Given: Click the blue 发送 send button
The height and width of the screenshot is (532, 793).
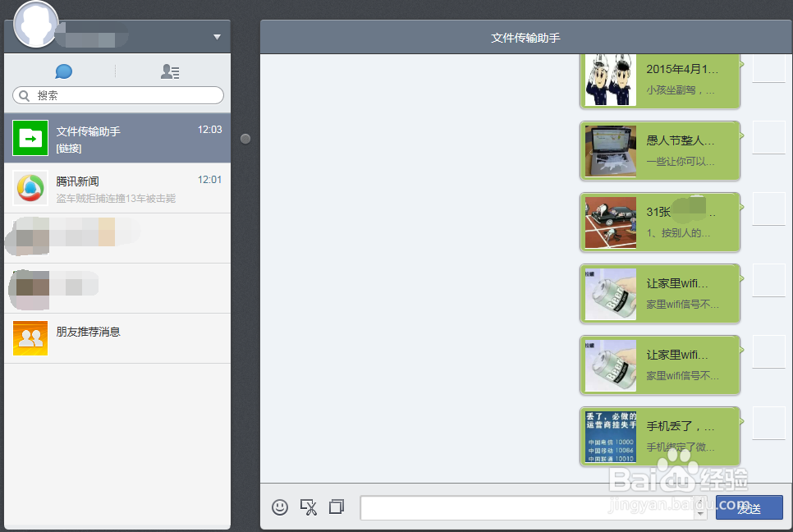Looking at the screenshot, I should tap(749, 507).
